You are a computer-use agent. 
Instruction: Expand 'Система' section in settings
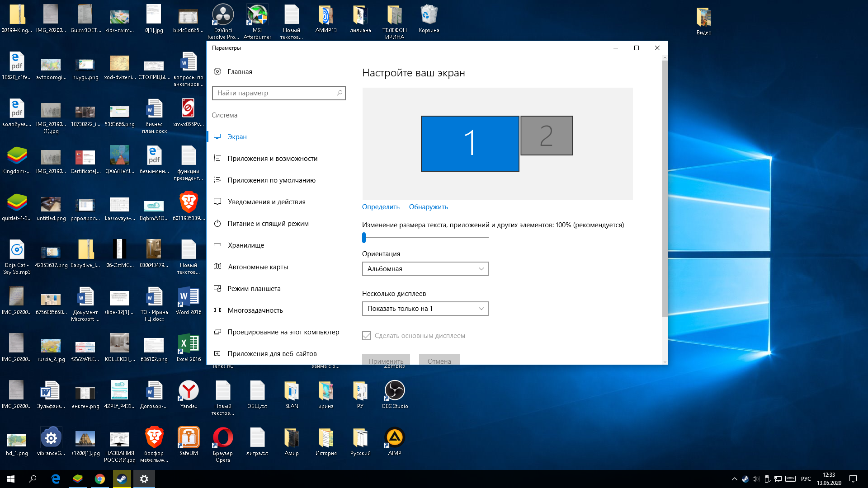point(225,114)
